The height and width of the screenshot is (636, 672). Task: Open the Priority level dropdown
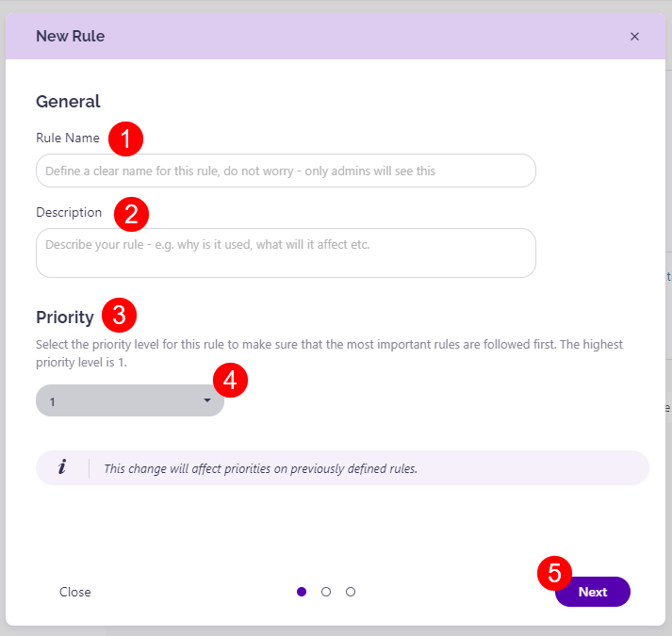click(x=130, y=401)
